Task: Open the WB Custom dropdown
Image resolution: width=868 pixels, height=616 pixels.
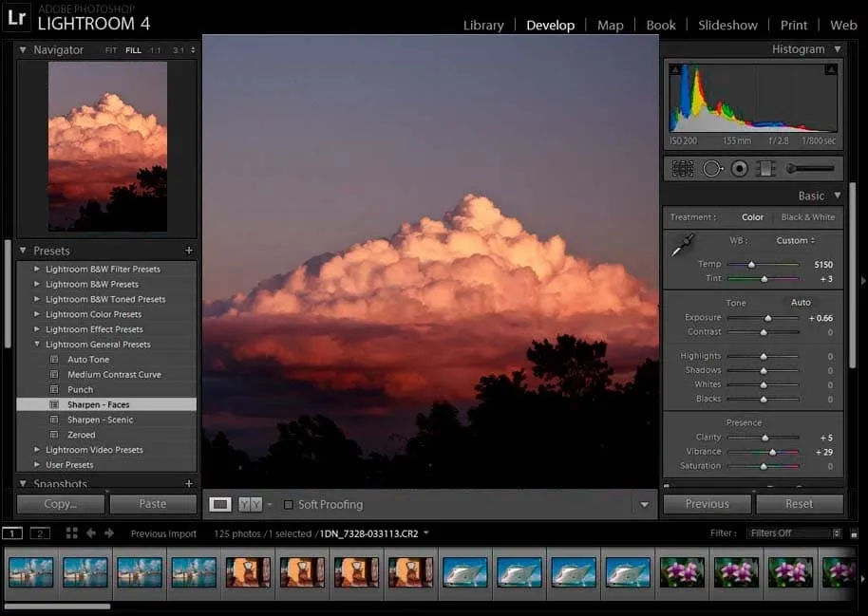Action: click(x=795, y=241)
